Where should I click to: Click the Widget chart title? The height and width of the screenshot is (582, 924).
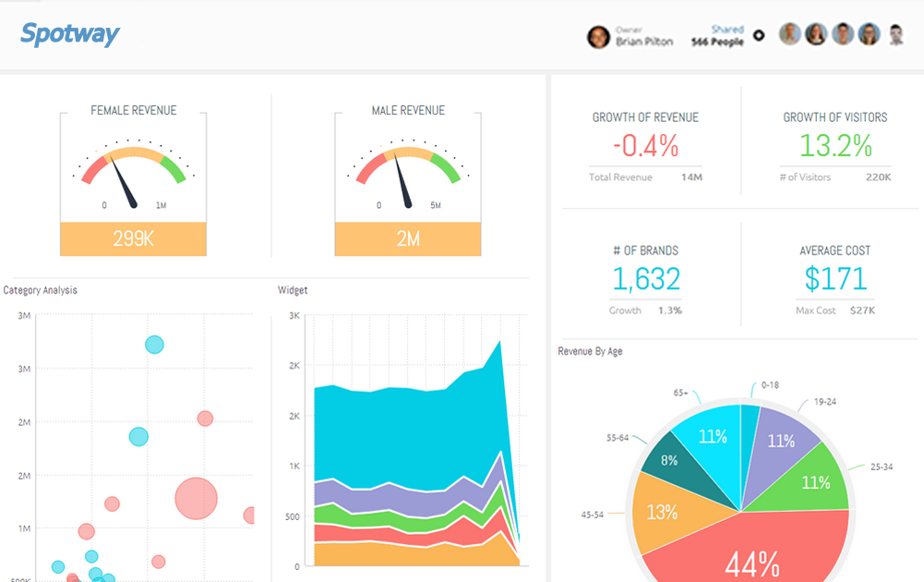(293, 290)
